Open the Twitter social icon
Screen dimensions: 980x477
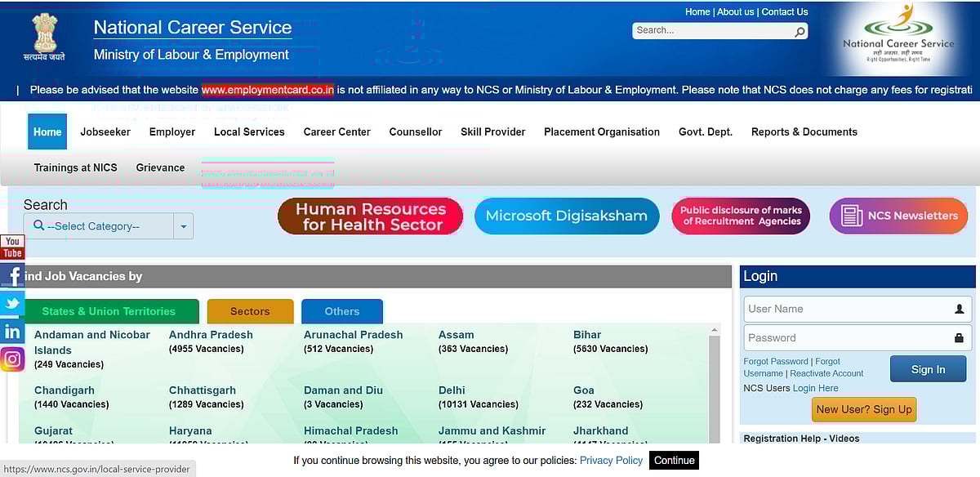[12, 304]
